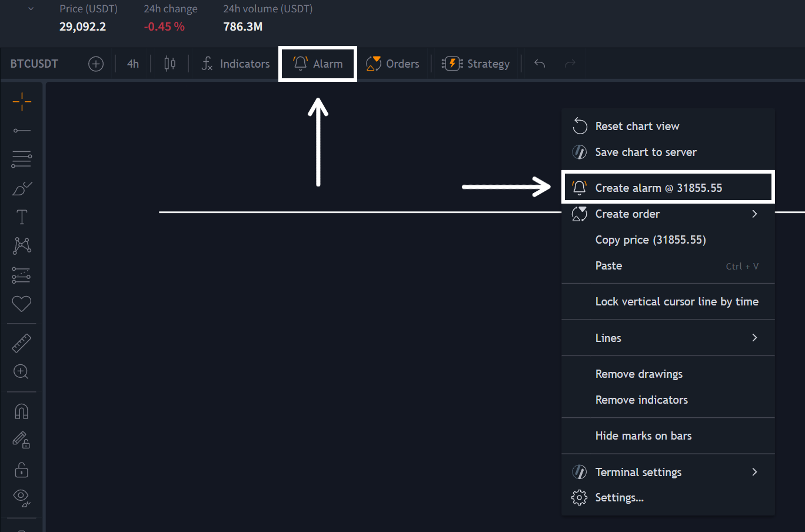Toggle lock all drawings
805x532 pixels.
coord(22,470)
